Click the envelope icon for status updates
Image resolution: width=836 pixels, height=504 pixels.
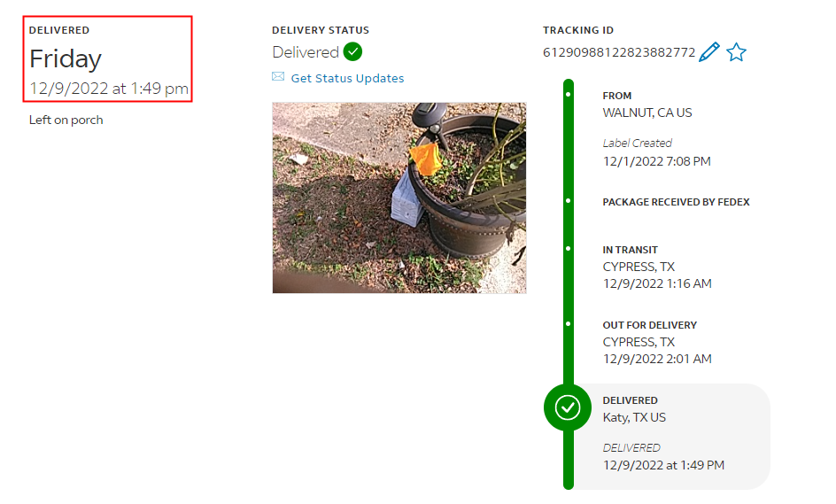coord(278,77)
